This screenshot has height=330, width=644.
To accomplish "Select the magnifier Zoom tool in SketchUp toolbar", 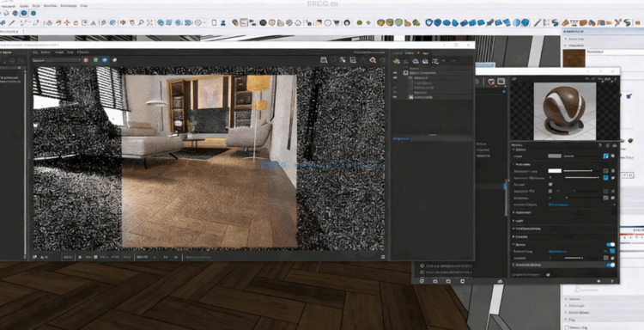I will click(x=141, y=23).
